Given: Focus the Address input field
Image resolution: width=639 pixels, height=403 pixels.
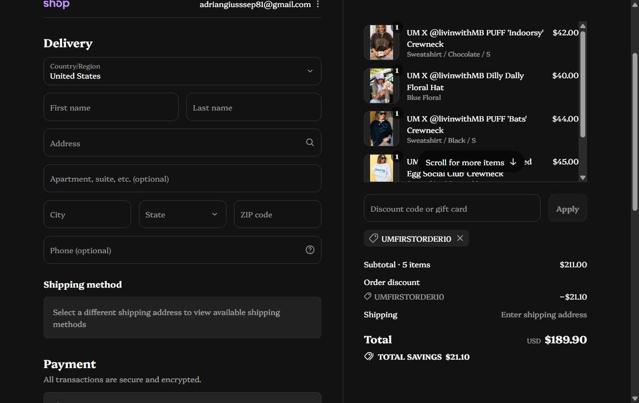Looking at the screenshot, I should tap(182, 143).
